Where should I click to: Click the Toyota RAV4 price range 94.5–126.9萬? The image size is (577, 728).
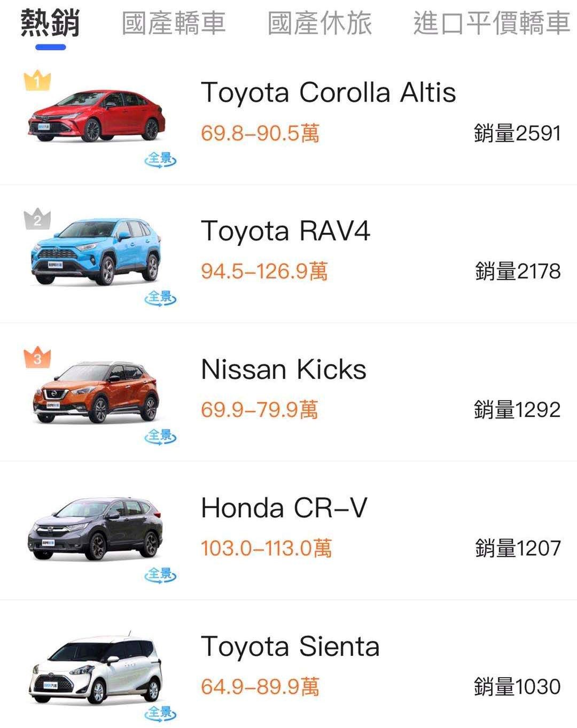tap(264, 272)
